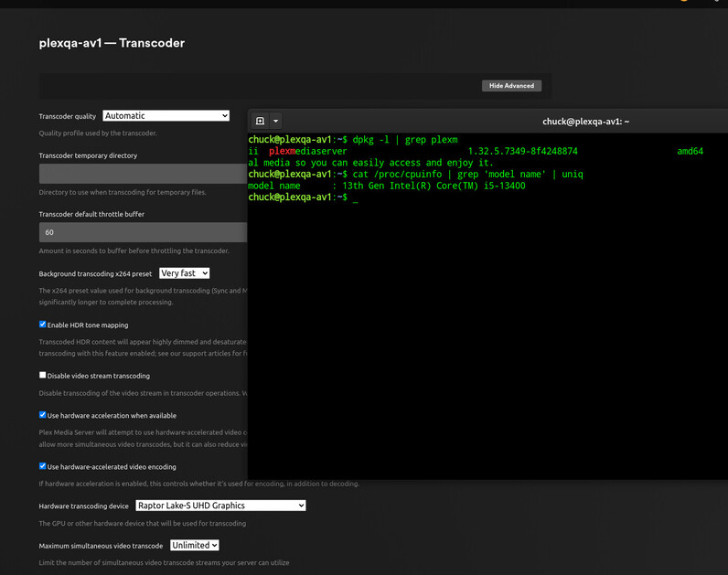
Task: Click the Hide Advanced button
Action: tap(511, 86)
